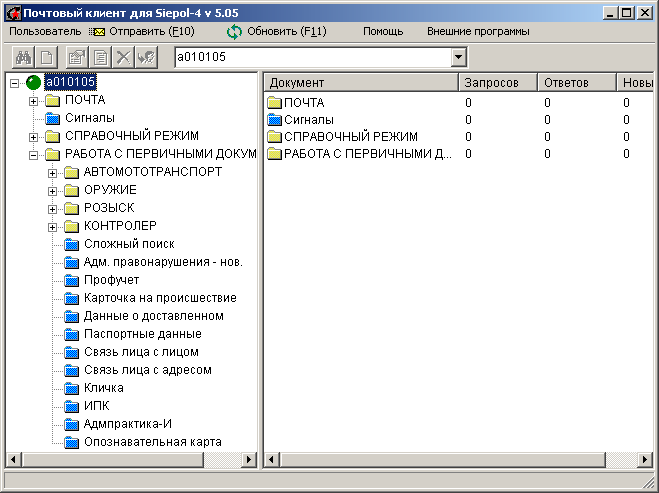Click СПРАВОЧНЫЙ РЕЖИМ folder icon in document list
Image resolution: width=659 pixels, height=493 pixels.
tap(274, 137)
